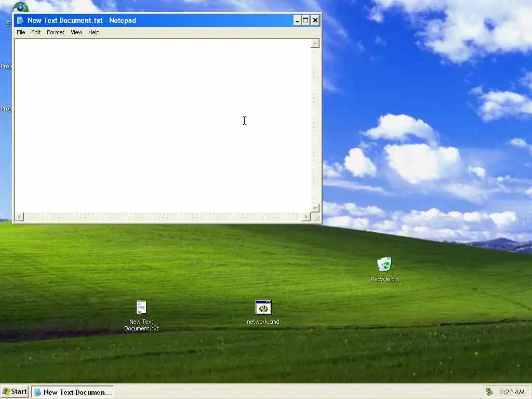Select the New Text Document.txt desktop icon

(141, 307)
